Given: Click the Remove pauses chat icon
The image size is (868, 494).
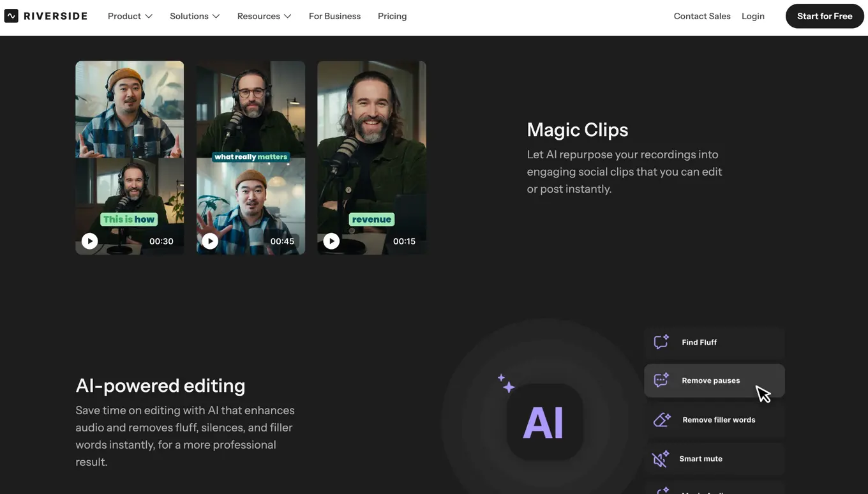Looking at the screenshot, I should tap(661, 380).
